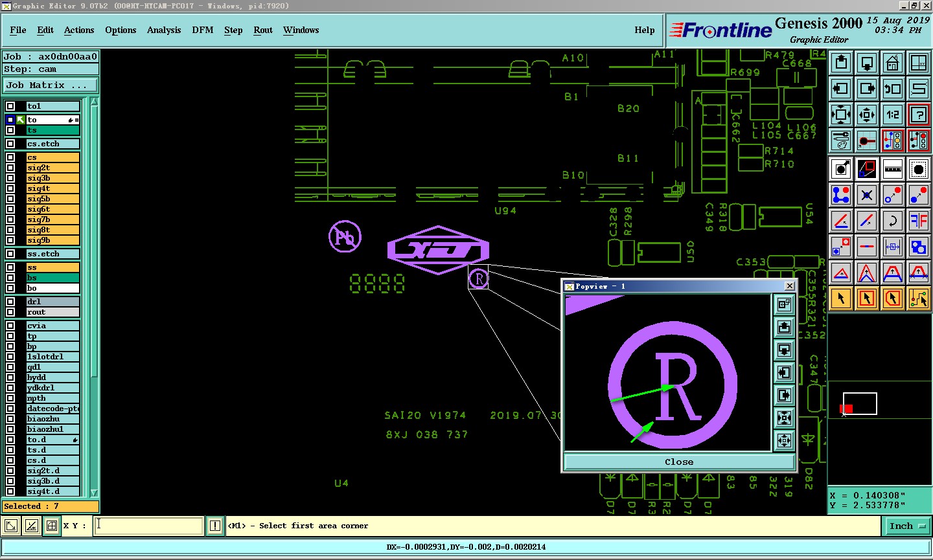Click the X Y coordinate input field
Image resolution: width=933 pixels, height=560 pixels.
149,526
